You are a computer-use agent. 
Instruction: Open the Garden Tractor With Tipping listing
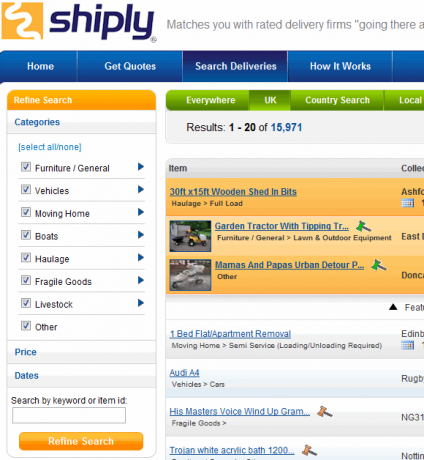[x=282, y=226]
